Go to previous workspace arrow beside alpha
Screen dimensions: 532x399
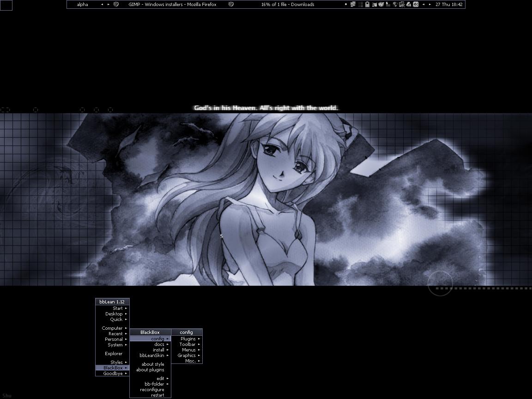click(x=102, y=5)
